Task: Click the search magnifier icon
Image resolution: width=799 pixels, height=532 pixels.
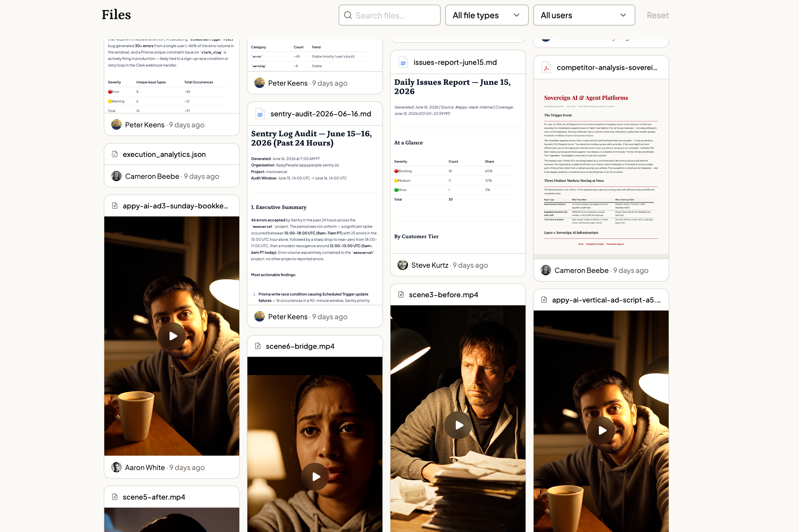Action: [x=348, y=15]
